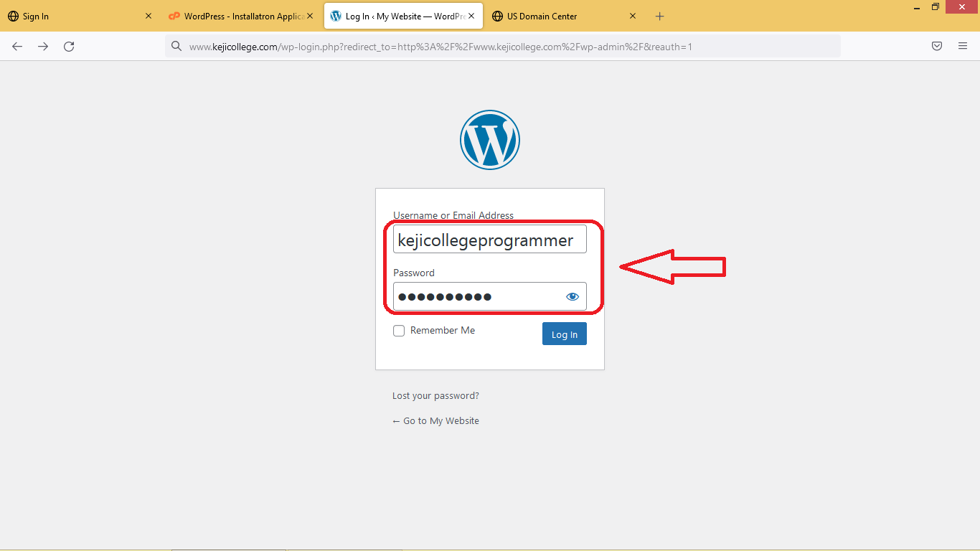Focus the Username or Email Address field
Screen dimensions: 980x551
click(490, 240)
